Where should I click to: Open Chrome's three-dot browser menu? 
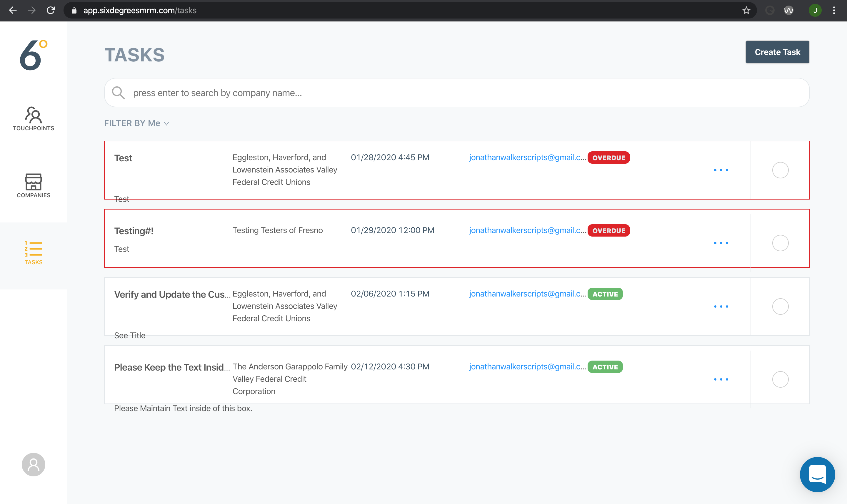click(834, 10)
